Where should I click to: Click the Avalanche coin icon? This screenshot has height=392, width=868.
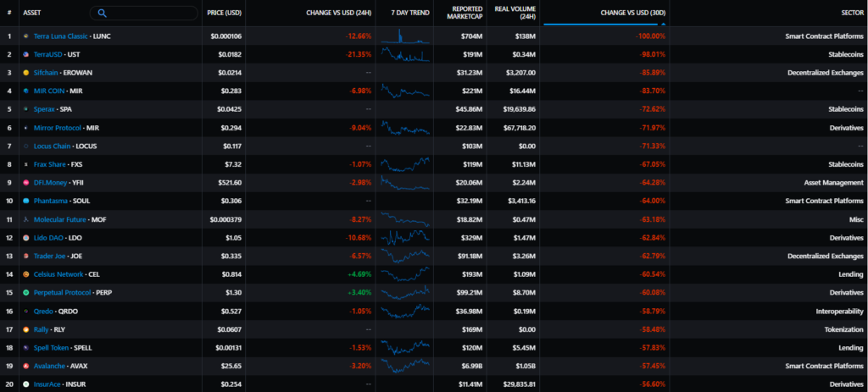pos(26,366)
